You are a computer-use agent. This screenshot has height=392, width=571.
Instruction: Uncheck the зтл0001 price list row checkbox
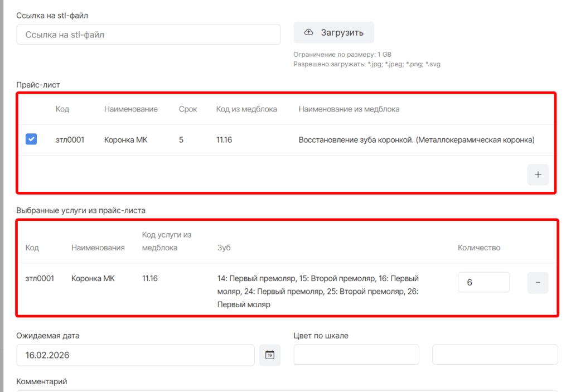coord(31,140)
